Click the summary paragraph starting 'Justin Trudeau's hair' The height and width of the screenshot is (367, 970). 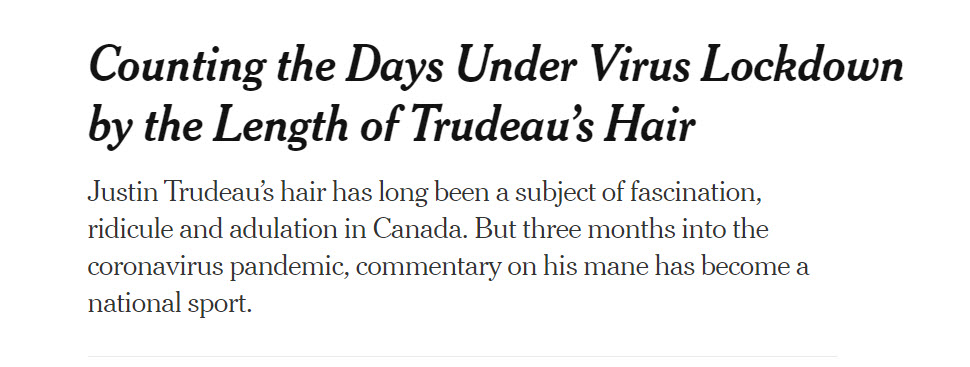tap(449, 248)
